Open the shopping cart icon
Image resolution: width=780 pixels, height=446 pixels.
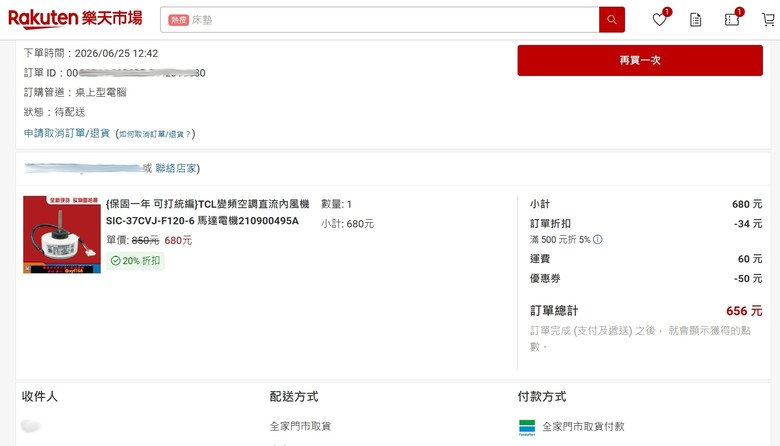[x=769, y=20]
